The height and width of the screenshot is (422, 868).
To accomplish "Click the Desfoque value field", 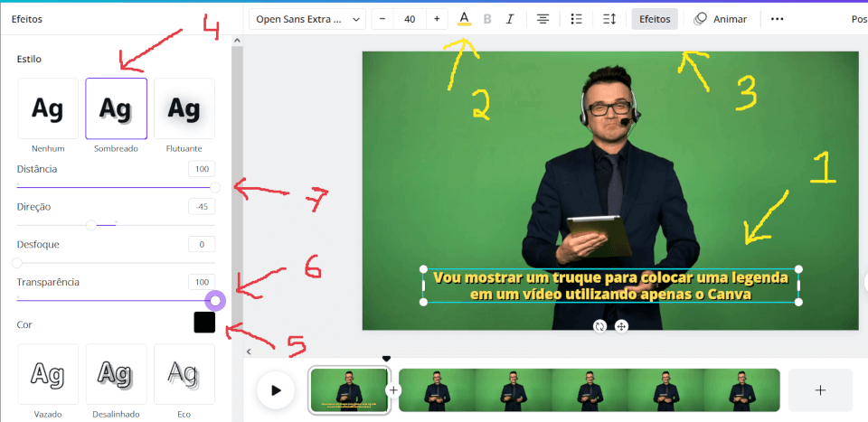I will click(202, 245).
